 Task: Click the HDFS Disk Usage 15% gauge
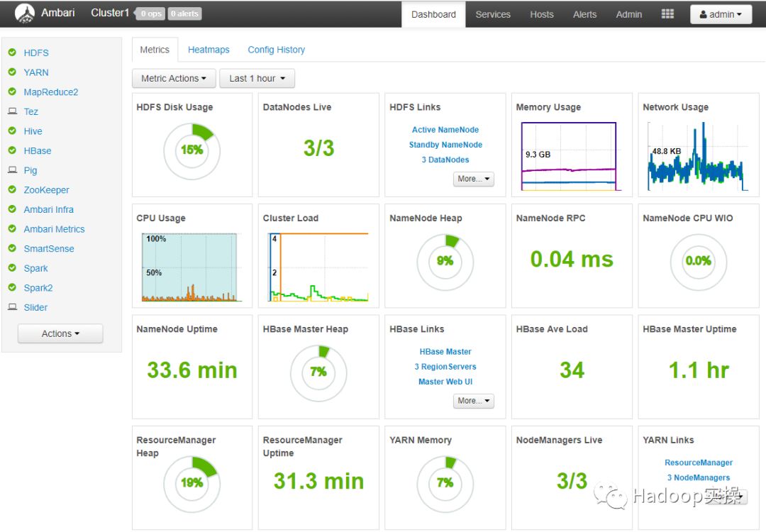click(x=192, y=151)
